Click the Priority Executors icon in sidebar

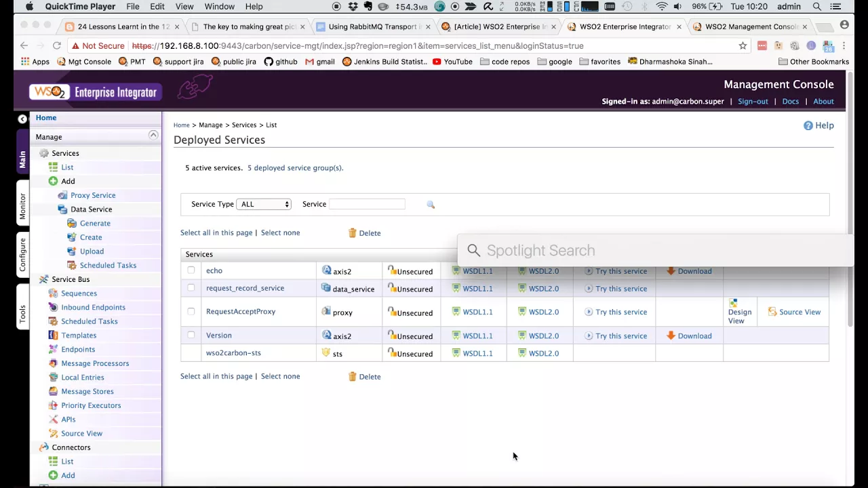click(x=54, y=405)
